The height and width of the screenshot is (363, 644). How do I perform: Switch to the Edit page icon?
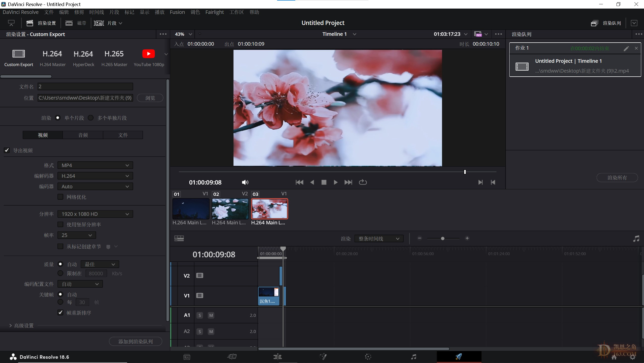pyautogui.click(x=277, y=356)
